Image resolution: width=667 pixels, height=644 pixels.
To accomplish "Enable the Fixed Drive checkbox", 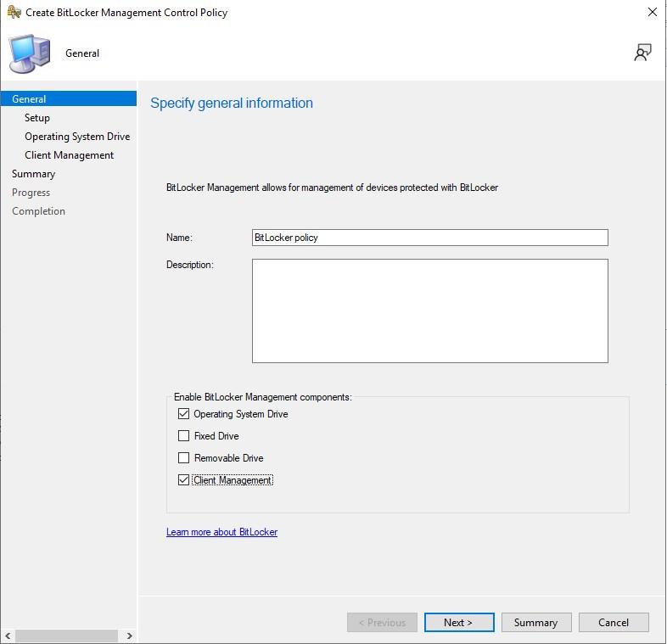I will 183,436.
